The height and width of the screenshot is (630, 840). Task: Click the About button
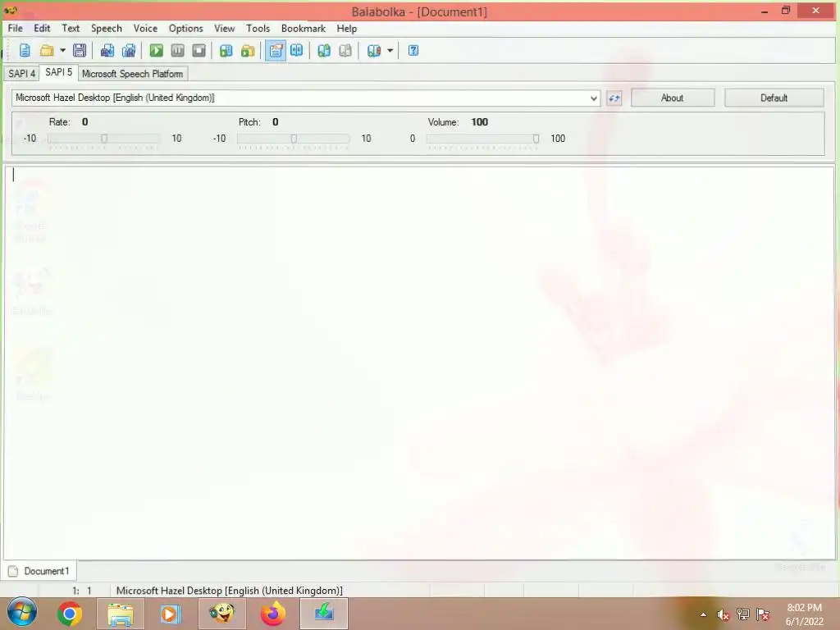click(673, 98)
